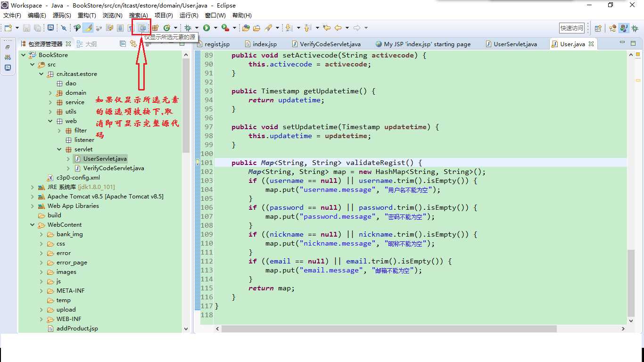Navigate Back with yellow left arrow
The width and height of the screenshot is (644, 362).
pos(338,28)
